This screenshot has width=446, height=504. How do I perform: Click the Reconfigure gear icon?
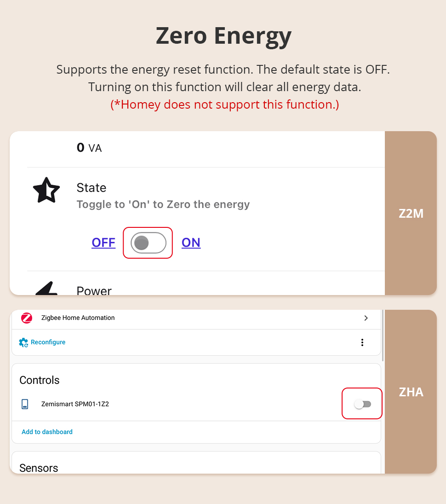[23, 342]
